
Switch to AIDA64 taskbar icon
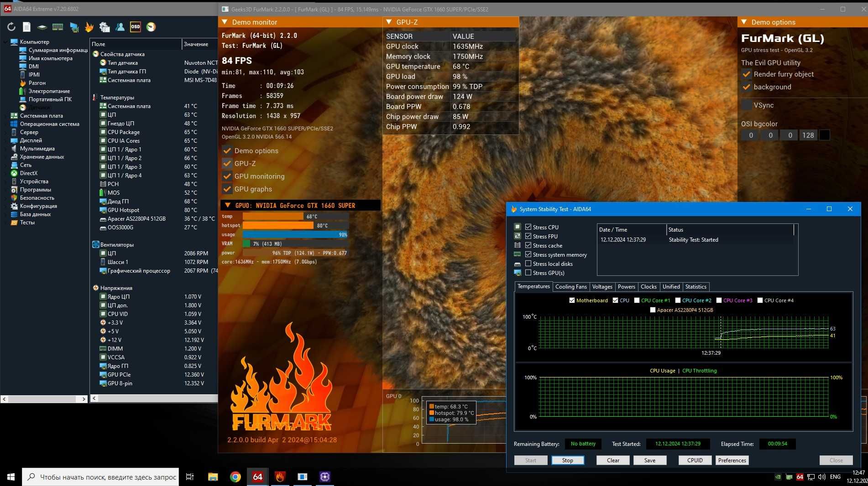point(257,477)
